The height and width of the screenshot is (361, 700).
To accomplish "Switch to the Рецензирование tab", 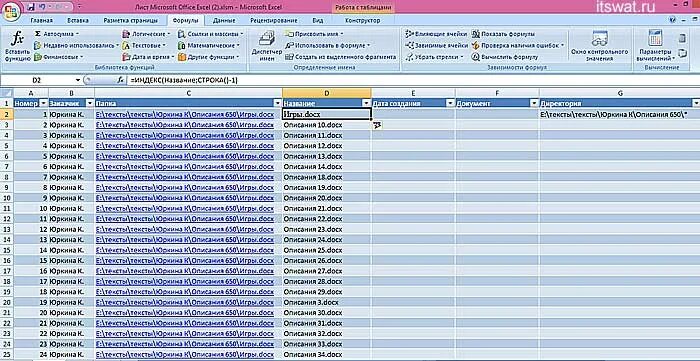I will (274, 21).
